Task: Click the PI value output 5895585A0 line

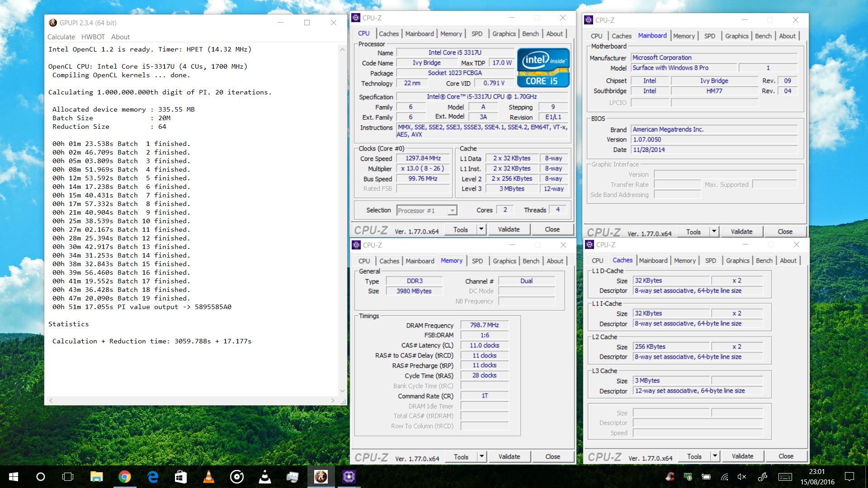Action: pos(142,307)
